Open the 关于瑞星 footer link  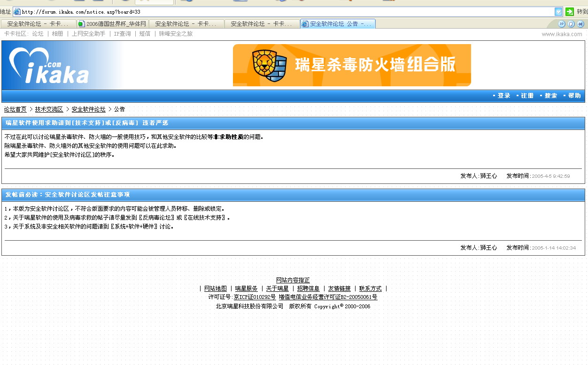tap(278, 289)
